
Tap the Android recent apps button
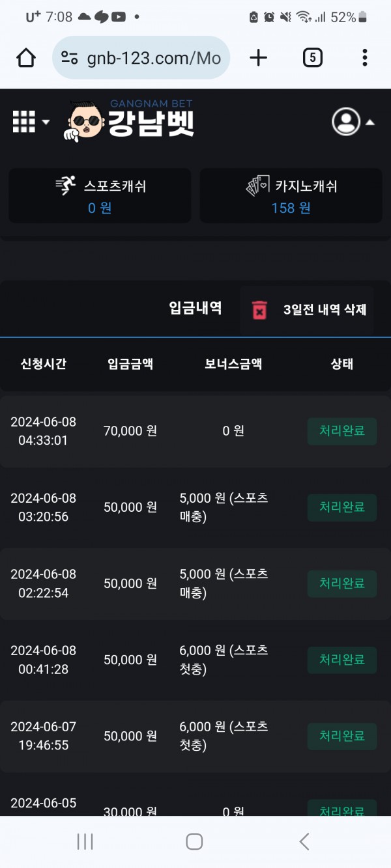[x=85, y=841]
